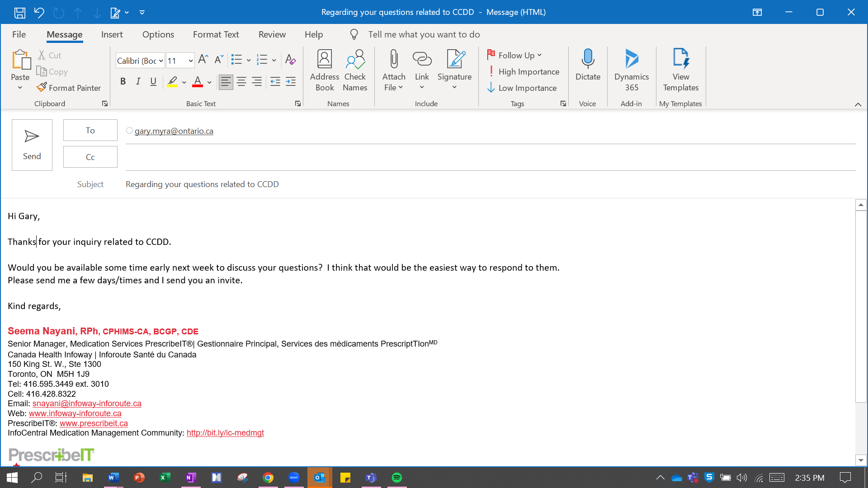Send the email
868x488 pixels.
32,145
